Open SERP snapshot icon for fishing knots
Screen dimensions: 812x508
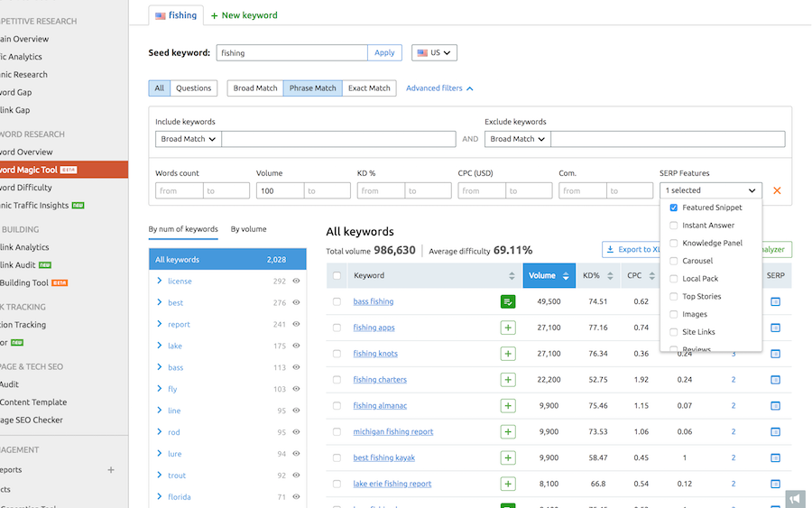pos(775,354)
